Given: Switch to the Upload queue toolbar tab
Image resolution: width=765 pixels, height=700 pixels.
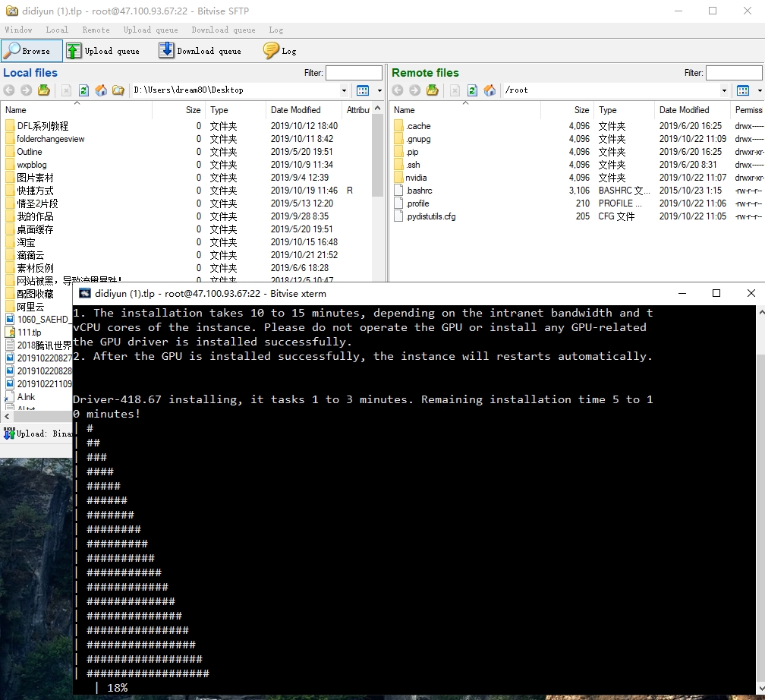Looking at the screenshot, I should [x=103, y=51].
